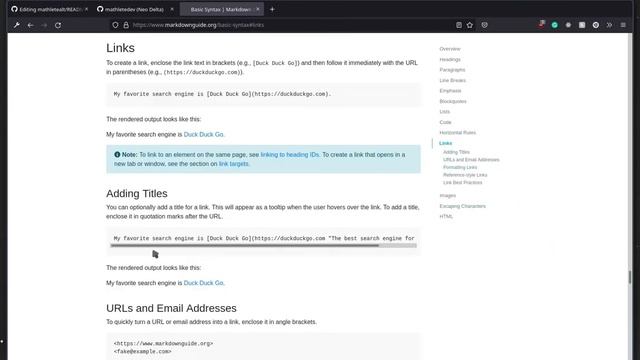Viewport: 640px width, 360px height.
Task: Go to Formatting Links sidebar sub-item
Action: point(460,167)
